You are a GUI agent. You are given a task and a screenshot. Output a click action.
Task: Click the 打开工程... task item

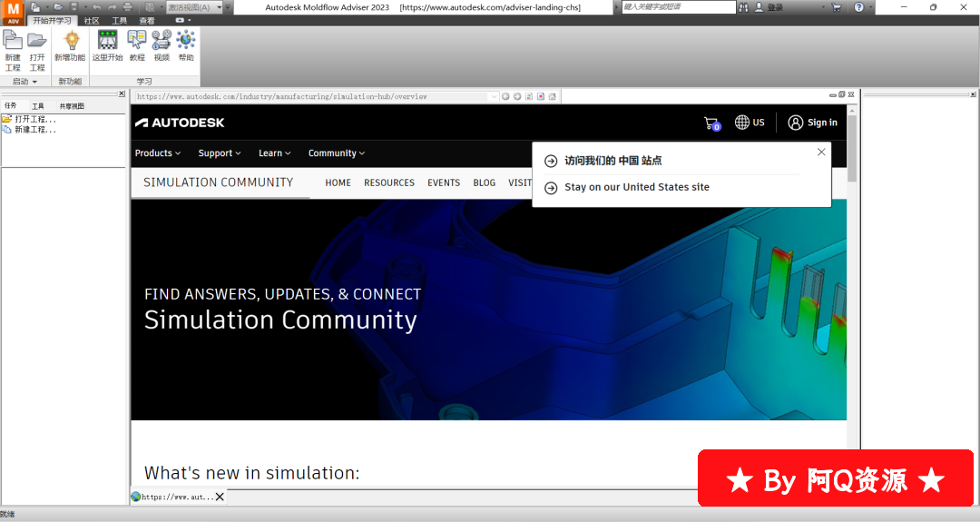29,119
